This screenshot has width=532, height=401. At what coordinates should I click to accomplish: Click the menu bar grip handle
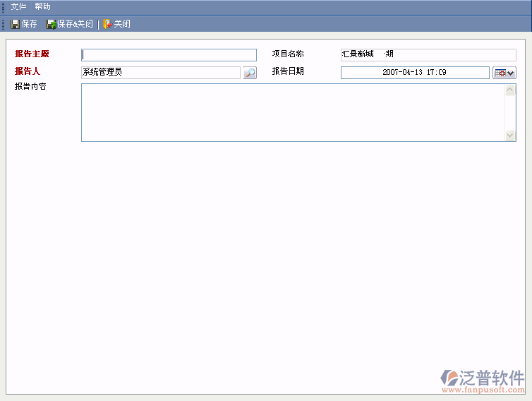(x=4, y=6)
